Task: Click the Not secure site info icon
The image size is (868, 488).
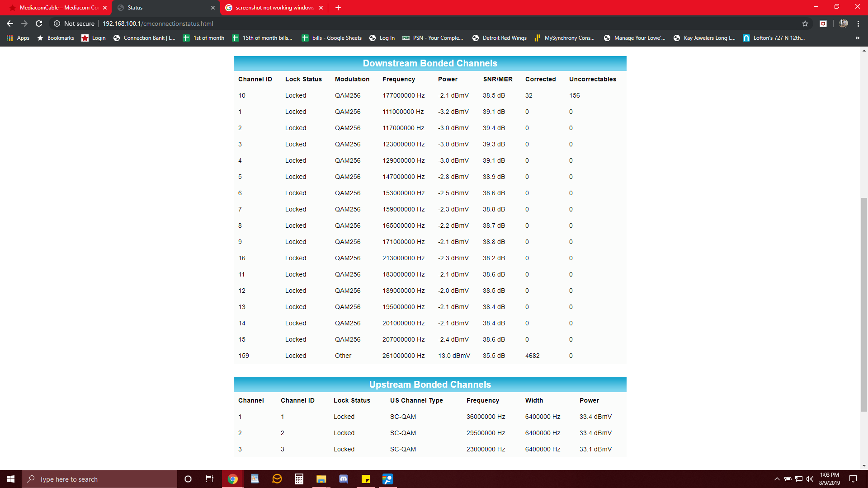Action: coord(57,23)
